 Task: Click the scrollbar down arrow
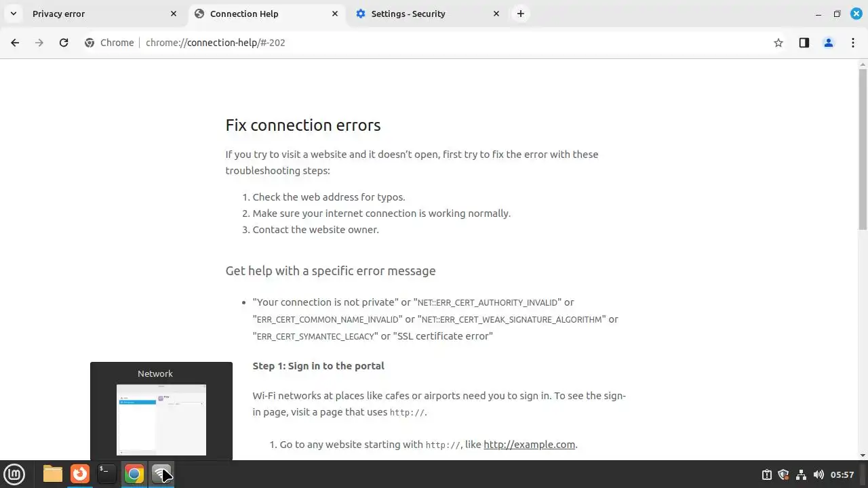click(x=863, y=455)
